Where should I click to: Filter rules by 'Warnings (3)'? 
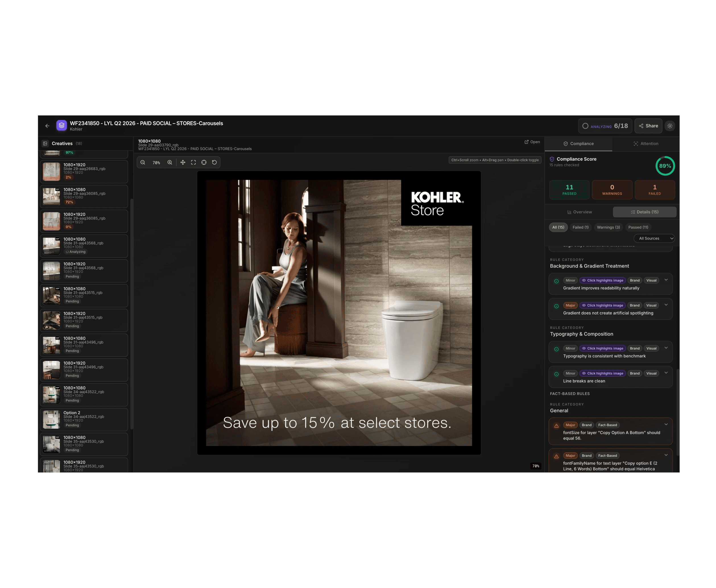tap(608, 227)
